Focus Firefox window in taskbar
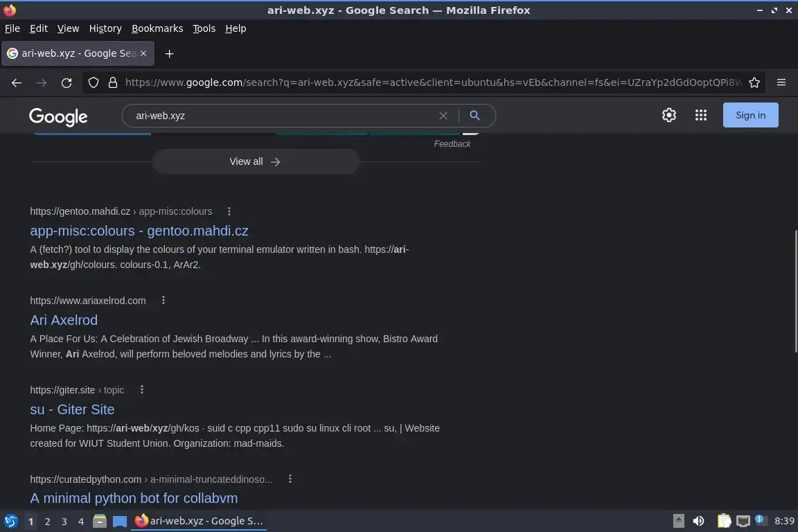This screenshot has width=798, height=532. tap(199, 521)
